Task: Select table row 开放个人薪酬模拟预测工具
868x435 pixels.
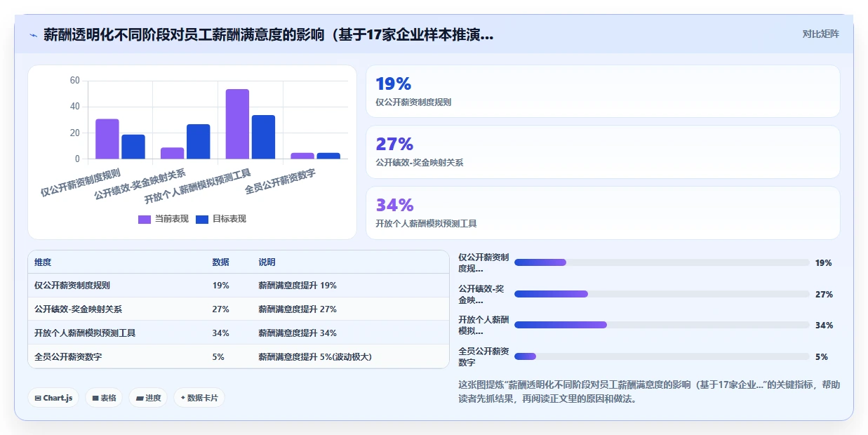Action: pos(239,333)
